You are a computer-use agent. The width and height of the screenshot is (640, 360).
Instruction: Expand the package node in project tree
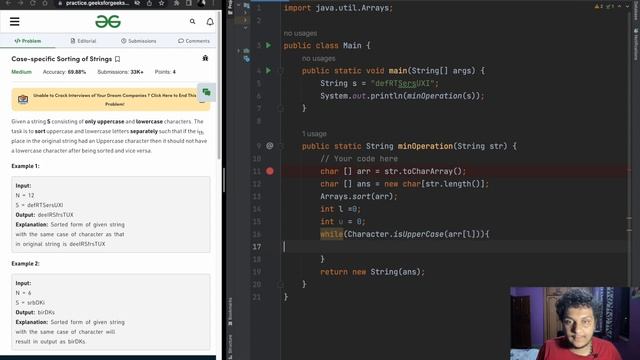[x=239, y=51]
